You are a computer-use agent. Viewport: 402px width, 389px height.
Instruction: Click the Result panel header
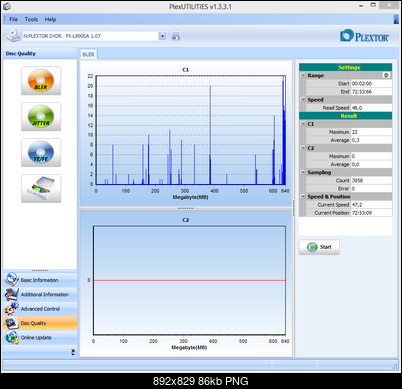pos(345,116)
